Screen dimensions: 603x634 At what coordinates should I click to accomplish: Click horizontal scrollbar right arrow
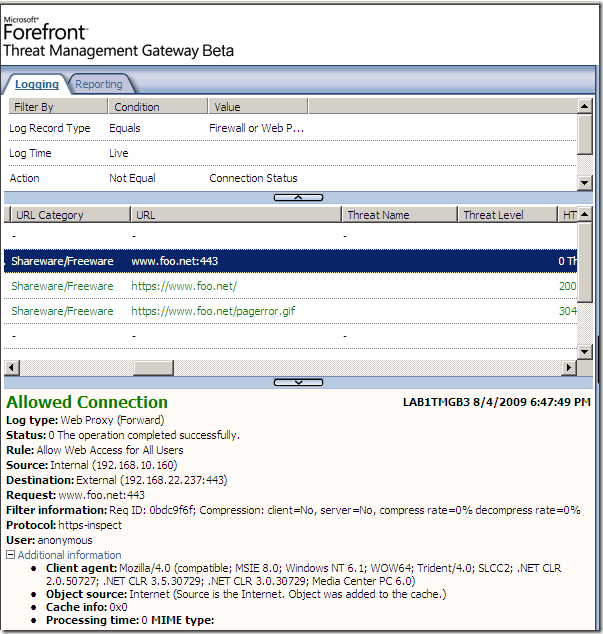[x=569, y=368]
